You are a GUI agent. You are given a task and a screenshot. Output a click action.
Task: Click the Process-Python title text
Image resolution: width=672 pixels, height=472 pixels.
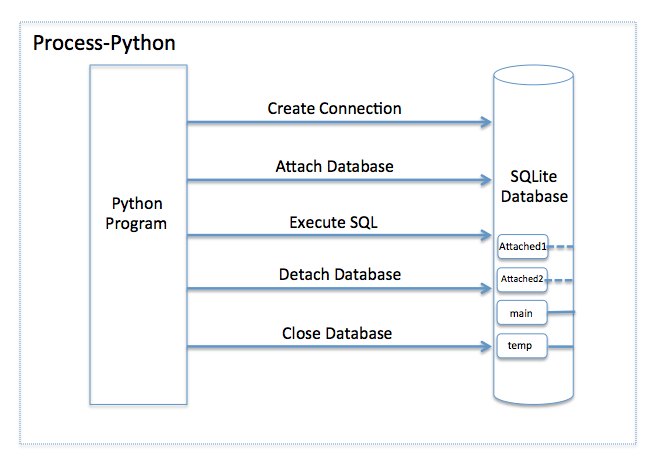[104, 43]
